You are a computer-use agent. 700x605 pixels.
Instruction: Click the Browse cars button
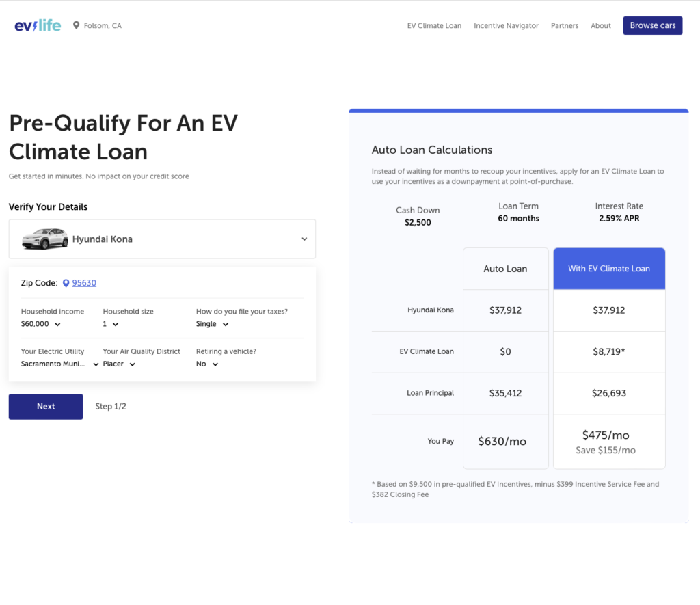(x=652, y=25)
